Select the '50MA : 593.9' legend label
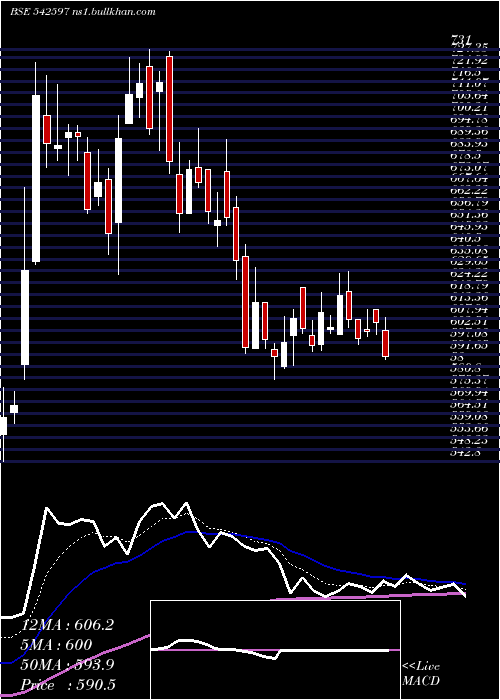This screenshot has width=500, height=700. click(67, 665)
